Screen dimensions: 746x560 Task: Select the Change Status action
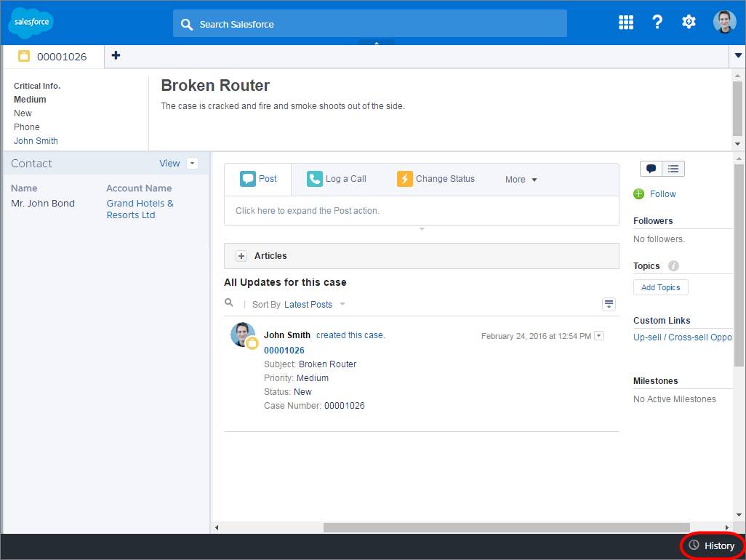pyautogui.click(x=436, y=179)
